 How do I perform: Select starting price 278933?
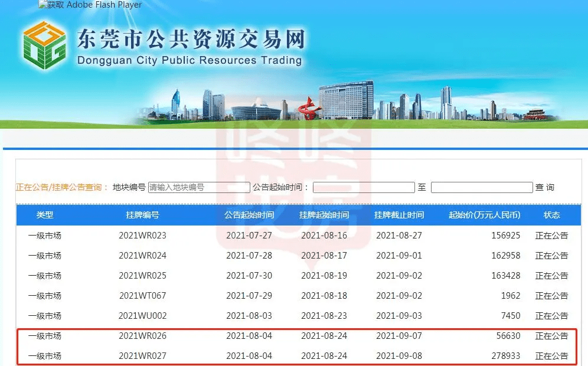coord(506,356)
